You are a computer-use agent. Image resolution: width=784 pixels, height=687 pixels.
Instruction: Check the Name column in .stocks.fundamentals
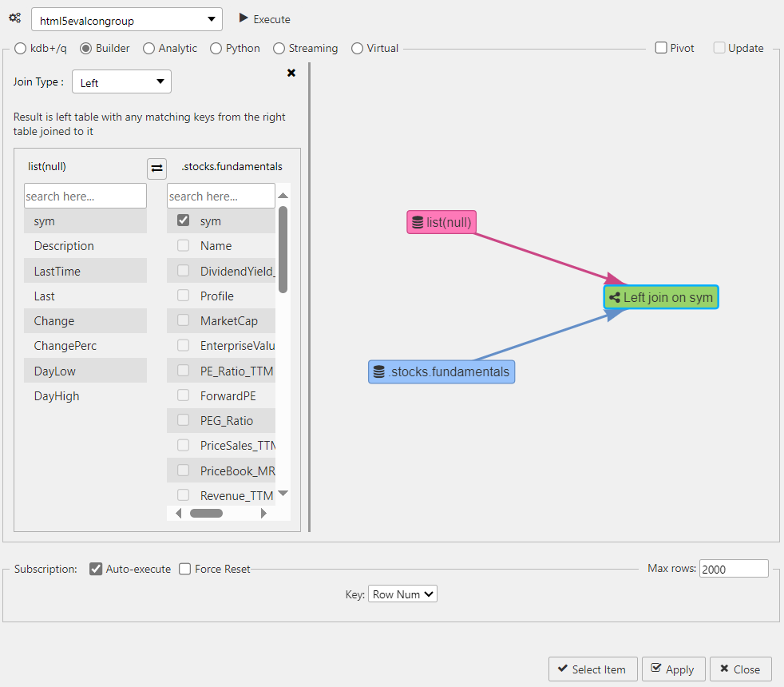tap(183, 245)
